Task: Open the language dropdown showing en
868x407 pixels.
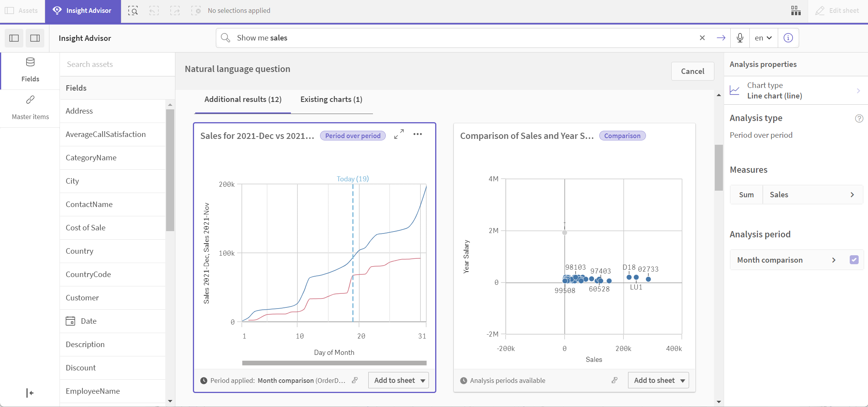Action: [763, 38]
